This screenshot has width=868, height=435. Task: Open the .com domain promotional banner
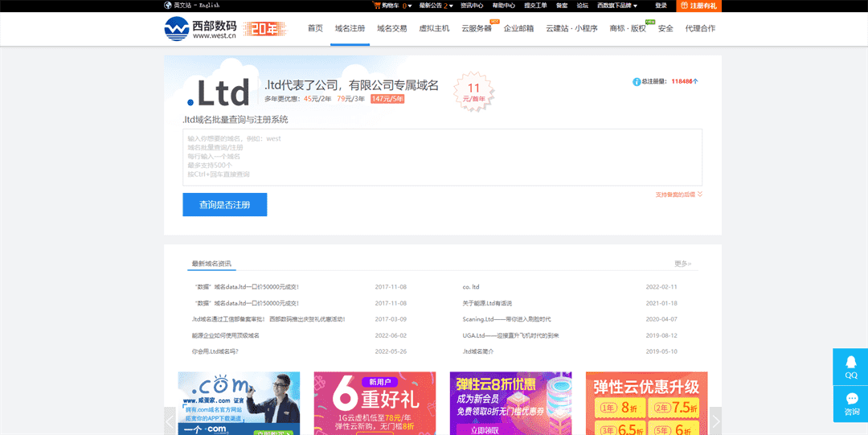click(x=240, y=404)
